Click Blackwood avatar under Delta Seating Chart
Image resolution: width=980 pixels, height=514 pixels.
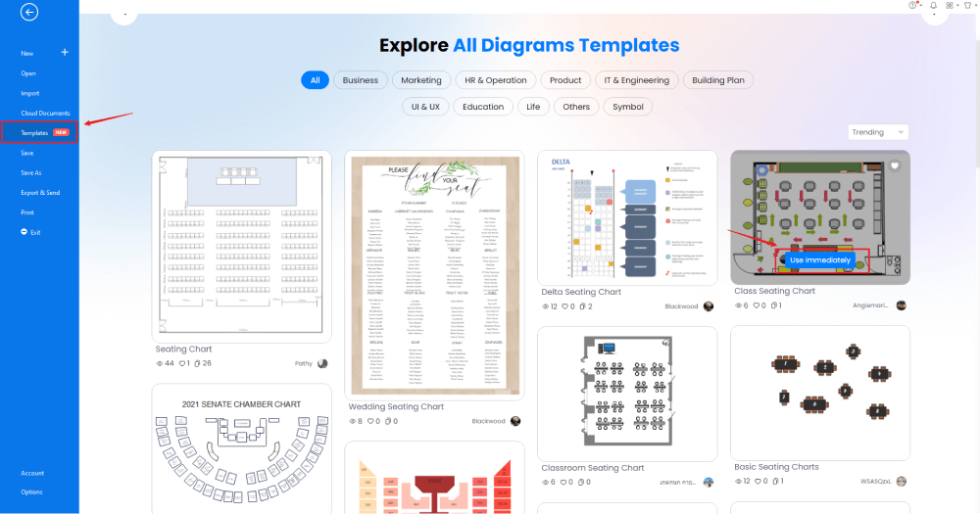pos(709,306)
